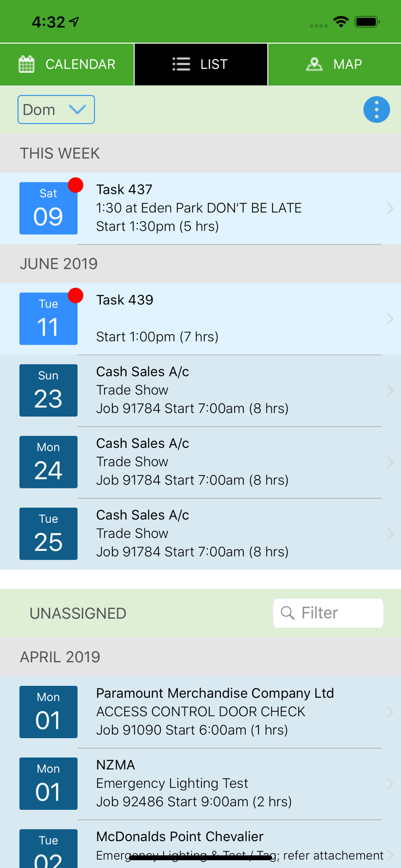Open McDonalds Point Chevalier job row

200,844
